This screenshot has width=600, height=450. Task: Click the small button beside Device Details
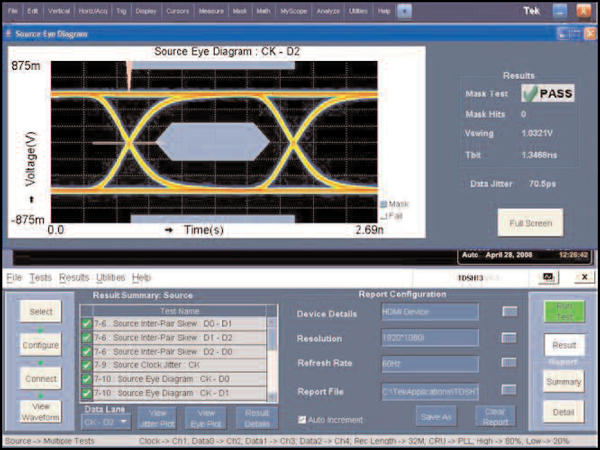[510, 313]
